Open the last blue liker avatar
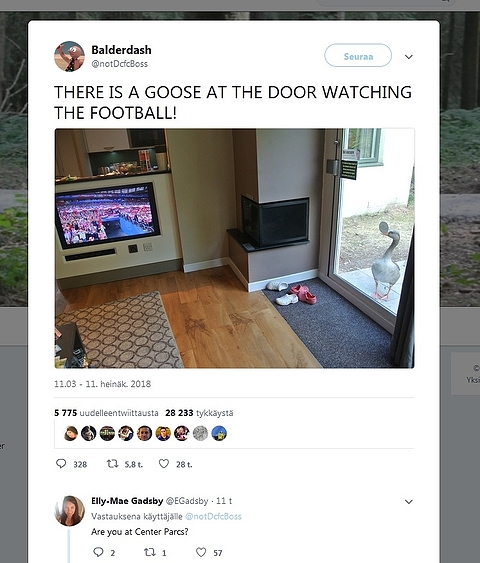This screenshot has width=480, height=563. pos(219,433)
